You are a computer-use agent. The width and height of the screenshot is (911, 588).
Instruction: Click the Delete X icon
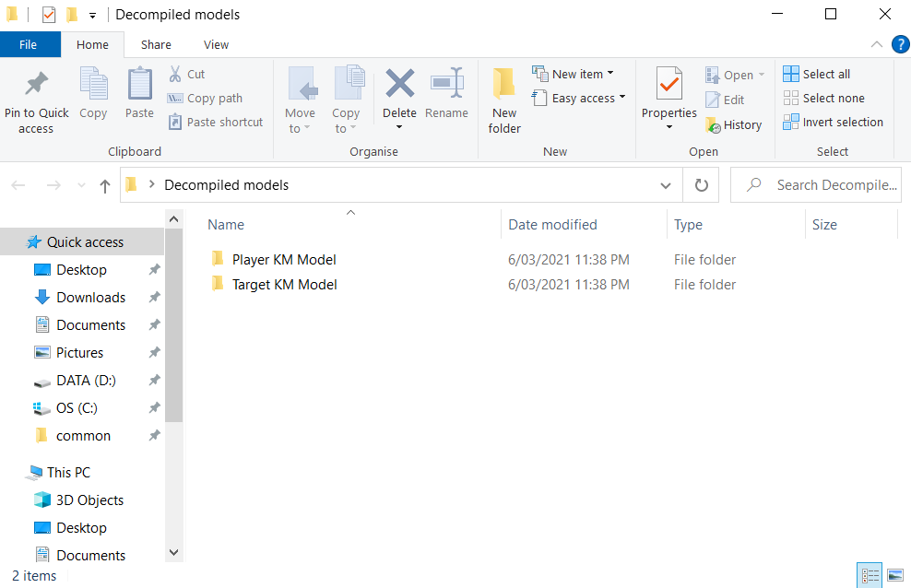pos(399,83)
